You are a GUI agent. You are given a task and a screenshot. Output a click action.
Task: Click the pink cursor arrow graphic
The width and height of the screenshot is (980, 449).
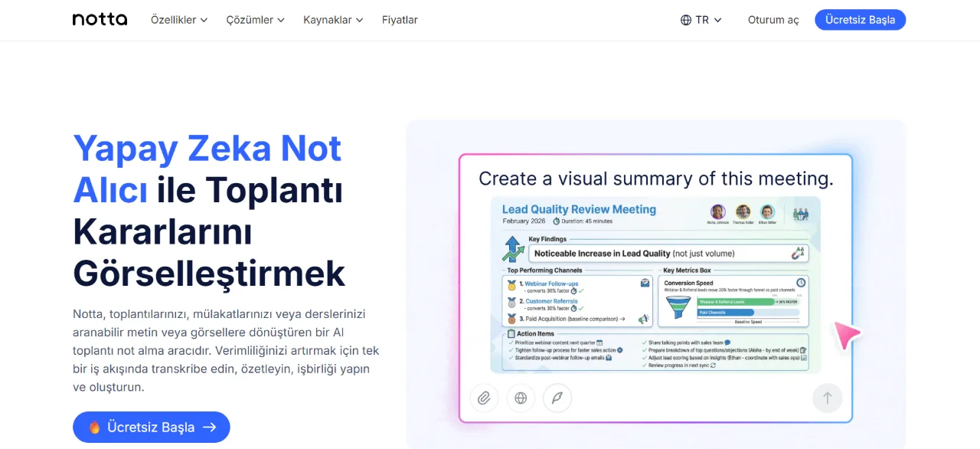pos(848,335)
